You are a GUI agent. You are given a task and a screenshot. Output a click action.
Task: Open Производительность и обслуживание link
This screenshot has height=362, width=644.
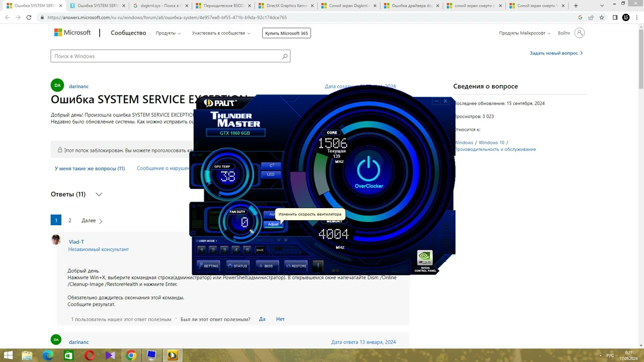(x=495, y=149)
